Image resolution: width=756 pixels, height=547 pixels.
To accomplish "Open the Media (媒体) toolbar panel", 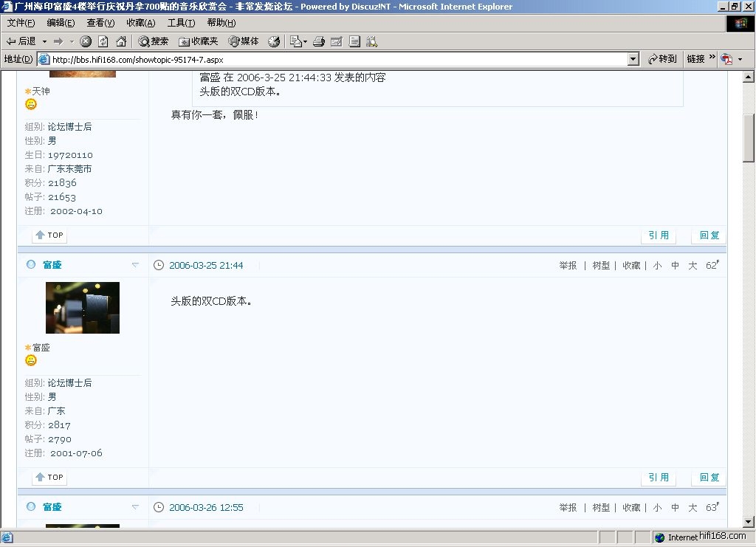I will (244, 41).
